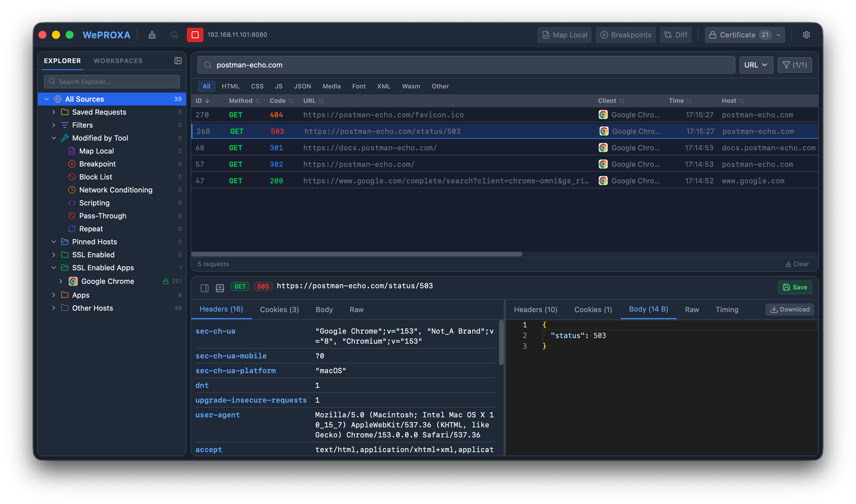Image resolution: width=856 pixels, height=504 pixels.
Task: Sort the table by Code column
Action: [x=281, y=101]
